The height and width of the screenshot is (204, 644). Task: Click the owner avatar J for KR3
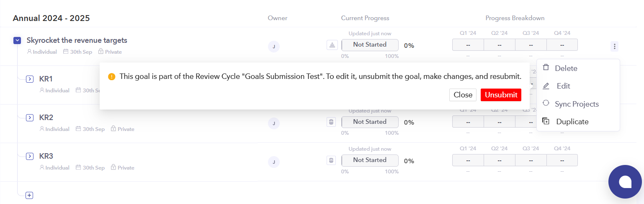click(x=273, y=162)
